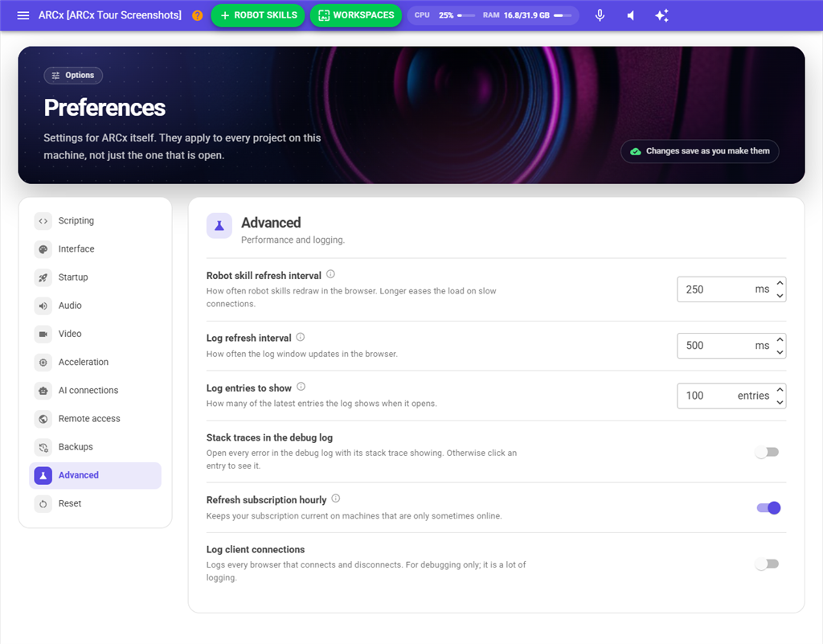This screenshot has width=823, height=644.
Task: Enable Stack traces in the debug log
Action: point(768,452)
